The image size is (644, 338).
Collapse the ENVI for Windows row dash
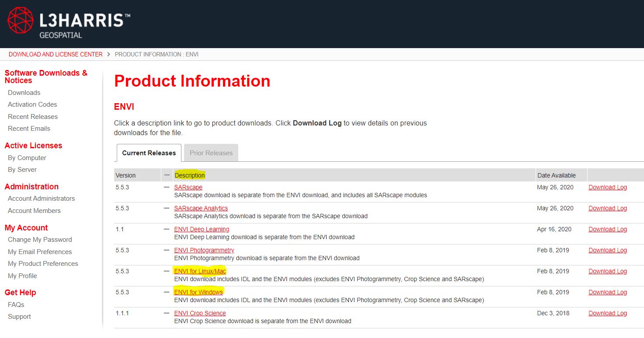click(x=167, y=292)
